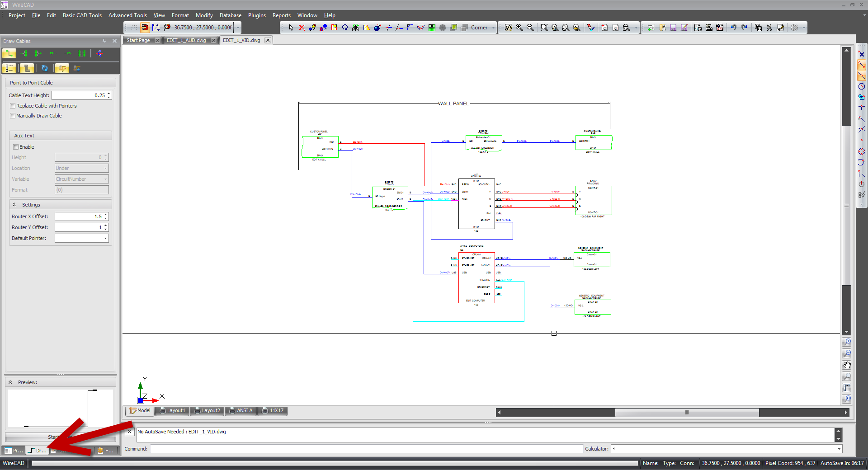Viewport: 868px width, 470px height.
Task: Select the Model tab
Action: [x=140, y=411]
